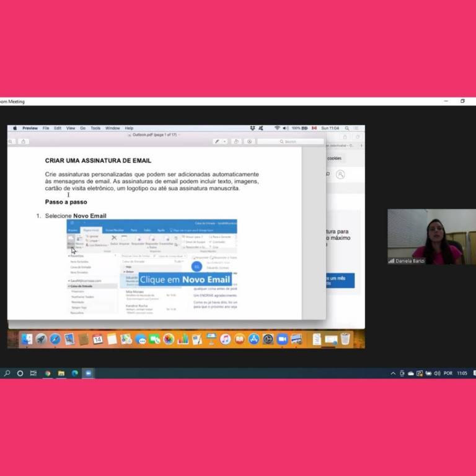Click the Zoom app icon in dock

coord(282,339)
